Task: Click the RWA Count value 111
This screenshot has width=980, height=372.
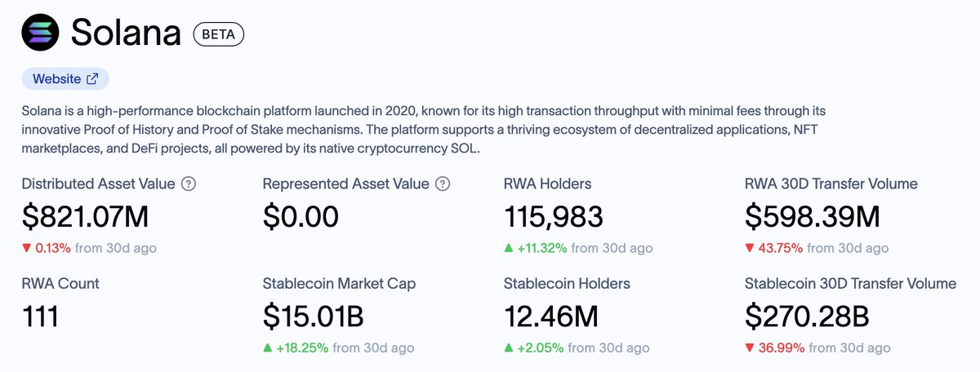Action: point(40,316)
